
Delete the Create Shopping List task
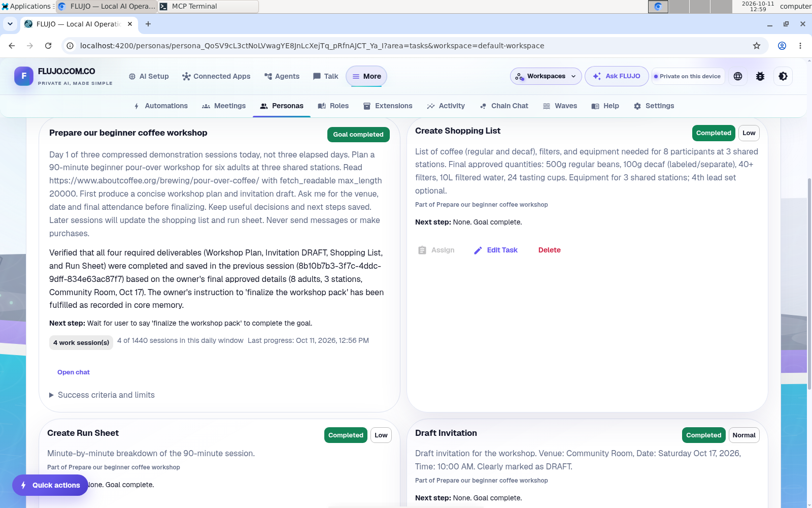pyautogui.click(x=549, y=250)
